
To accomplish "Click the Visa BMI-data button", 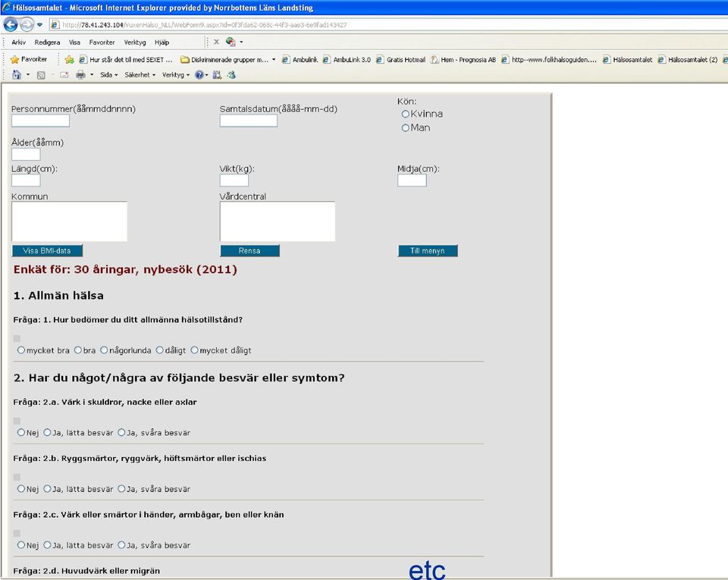I will pos(47,250).
